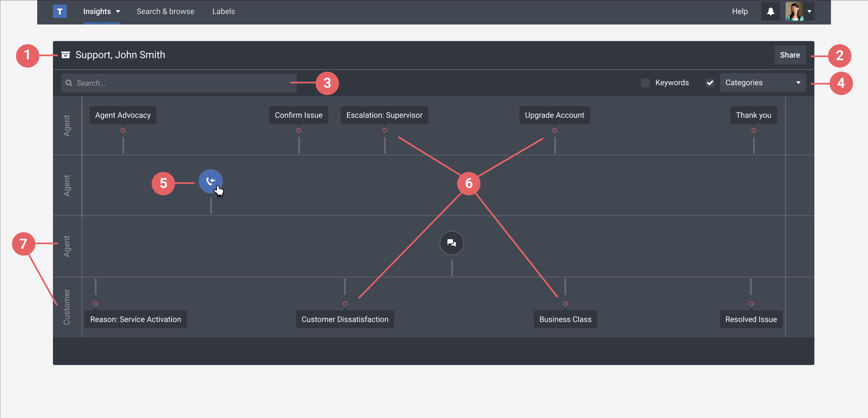
Task: Open the avatar account dropdown arrow
Action: click(810, 11)
